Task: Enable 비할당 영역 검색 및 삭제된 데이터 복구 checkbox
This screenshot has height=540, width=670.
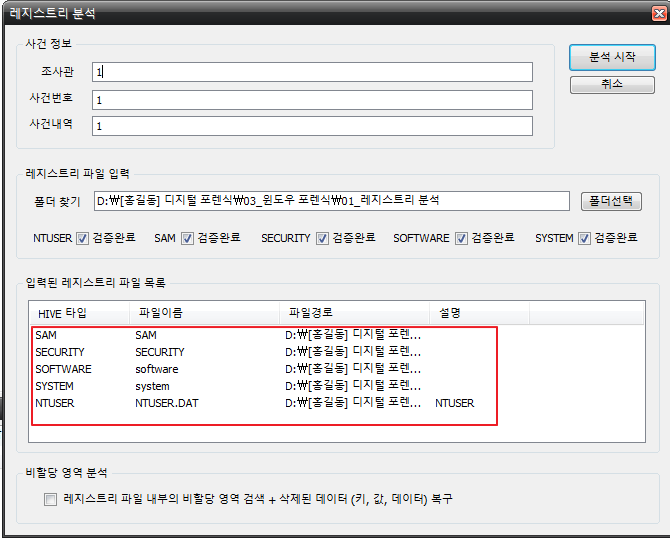Action: [x=50, y=499]
